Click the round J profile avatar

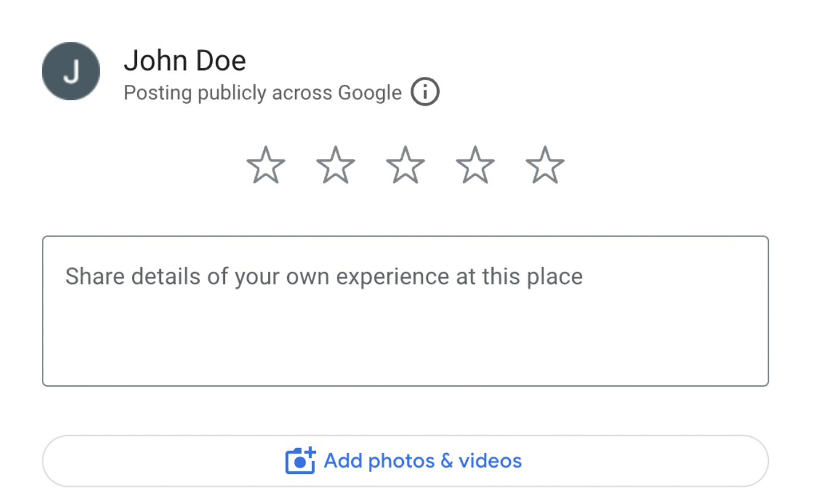click(71, 71)
